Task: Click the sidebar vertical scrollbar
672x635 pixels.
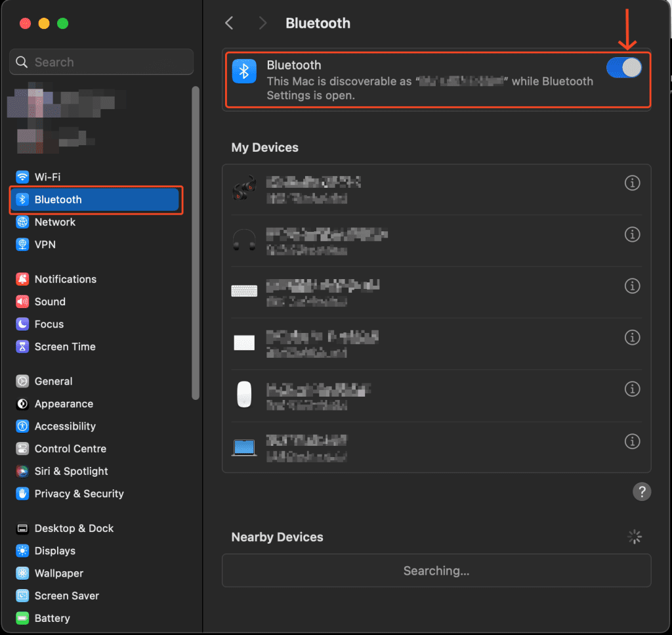Action: (x=195, y=243)
